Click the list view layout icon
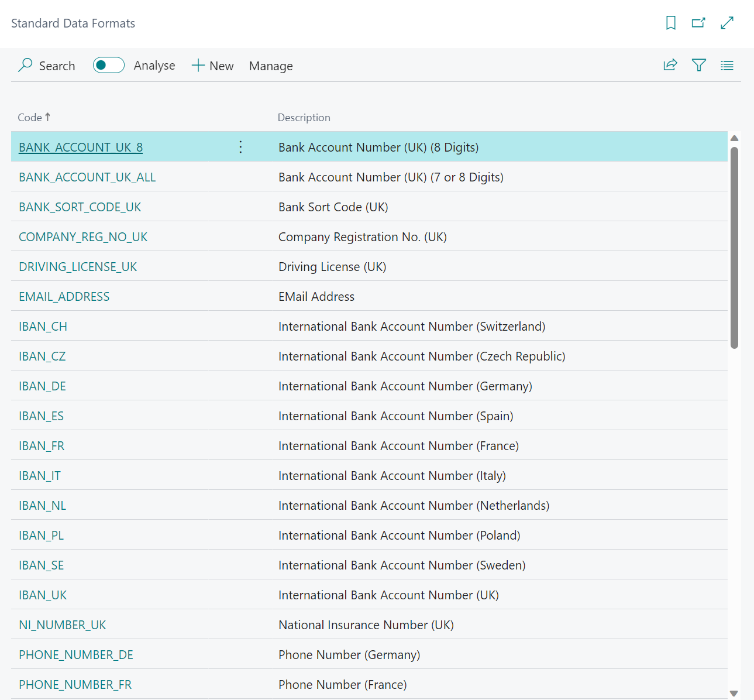 pos(727,65)
